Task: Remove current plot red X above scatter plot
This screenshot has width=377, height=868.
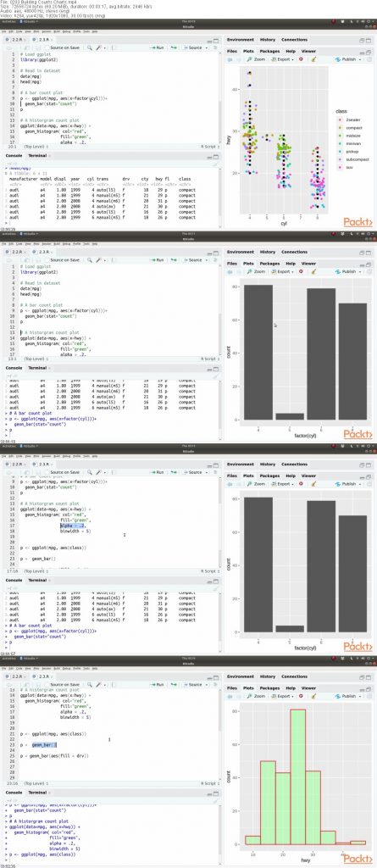Action: click(301, 58)
